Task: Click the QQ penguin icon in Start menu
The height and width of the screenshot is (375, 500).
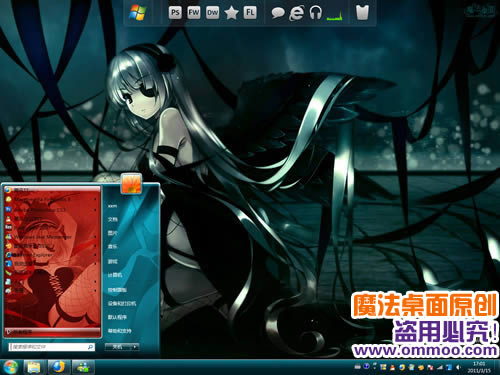Action: click(x=8, y=219)
